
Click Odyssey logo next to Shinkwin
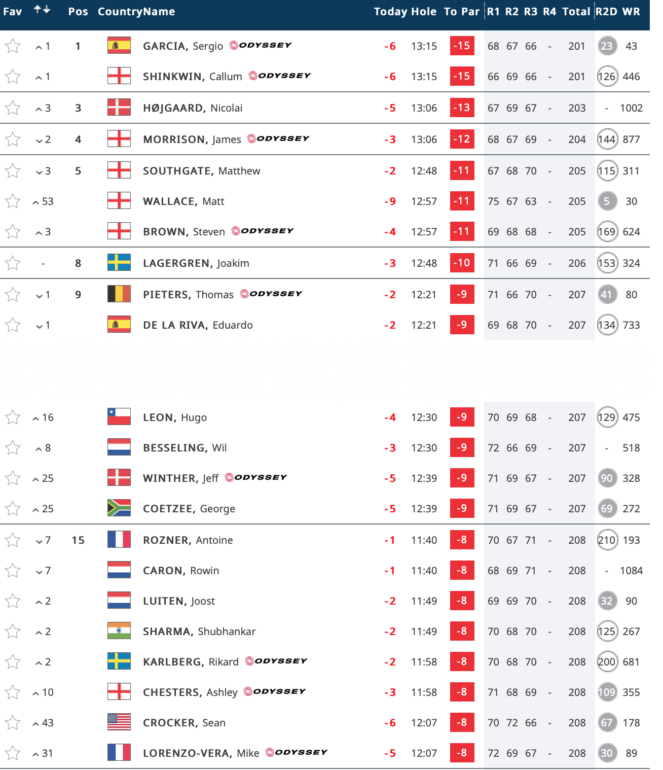point(279,76)
